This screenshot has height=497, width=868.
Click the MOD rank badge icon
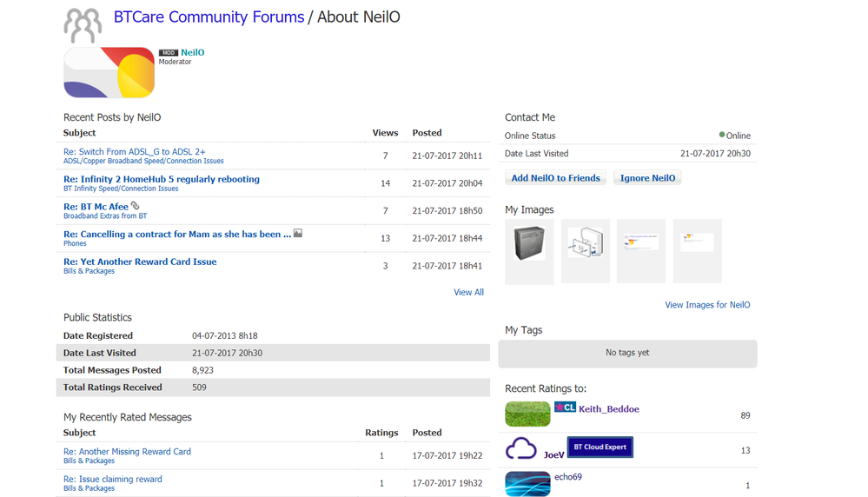tap(169, 53)
